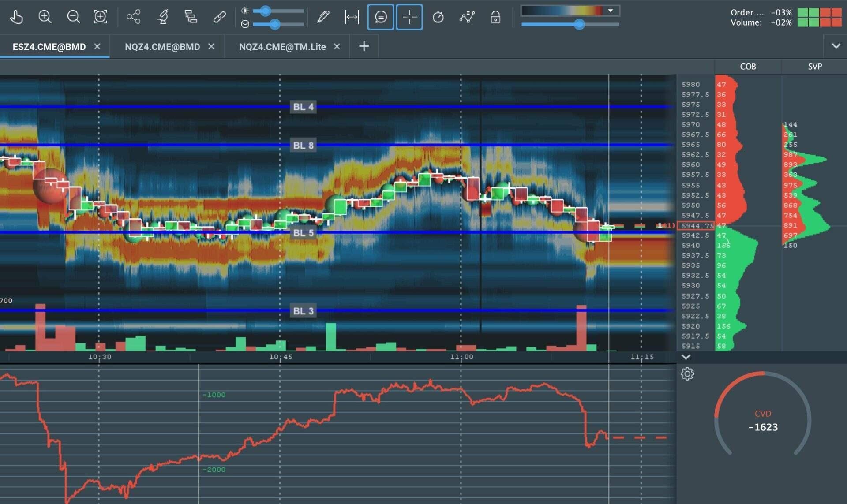Toggle the chat bubble annotation mode
The width and height of the screenshot is (847, 504).
pos(380,17)
